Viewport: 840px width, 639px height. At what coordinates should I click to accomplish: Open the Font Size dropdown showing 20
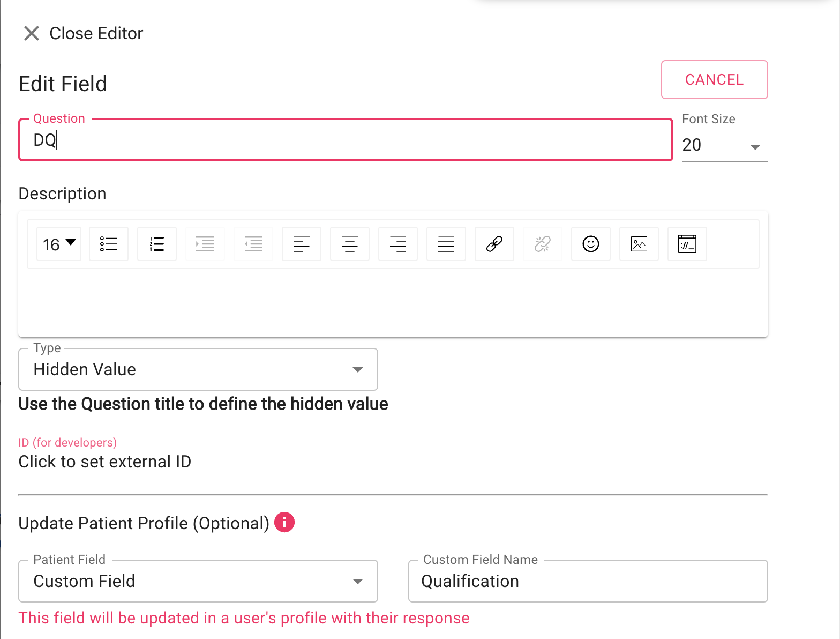(725, 145)
